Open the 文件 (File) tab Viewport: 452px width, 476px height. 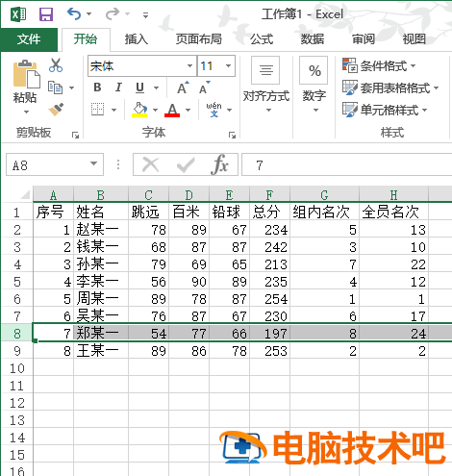[29, 39]
